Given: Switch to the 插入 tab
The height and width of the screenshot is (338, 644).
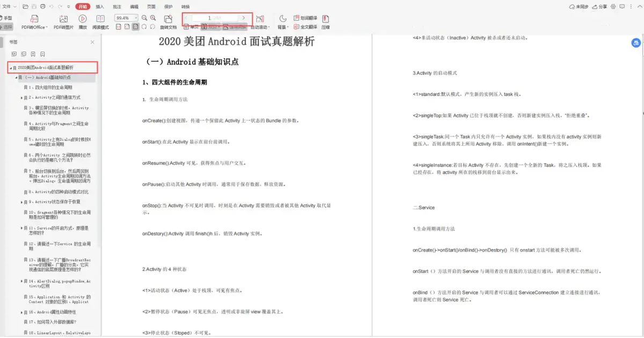Looking at the screenshot, I should pyautogui.click(x=100, y=6).
